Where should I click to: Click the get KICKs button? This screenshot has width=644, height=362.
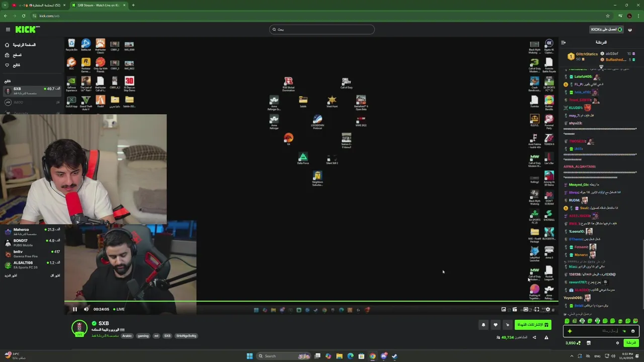pyautogui.click(x=606, y=29)
